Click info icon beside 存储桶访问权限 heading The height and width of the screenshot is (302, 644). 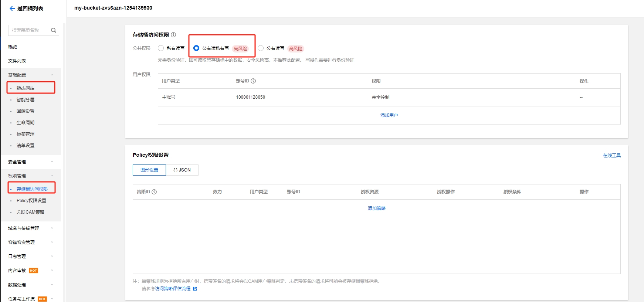tap(173, 35)
